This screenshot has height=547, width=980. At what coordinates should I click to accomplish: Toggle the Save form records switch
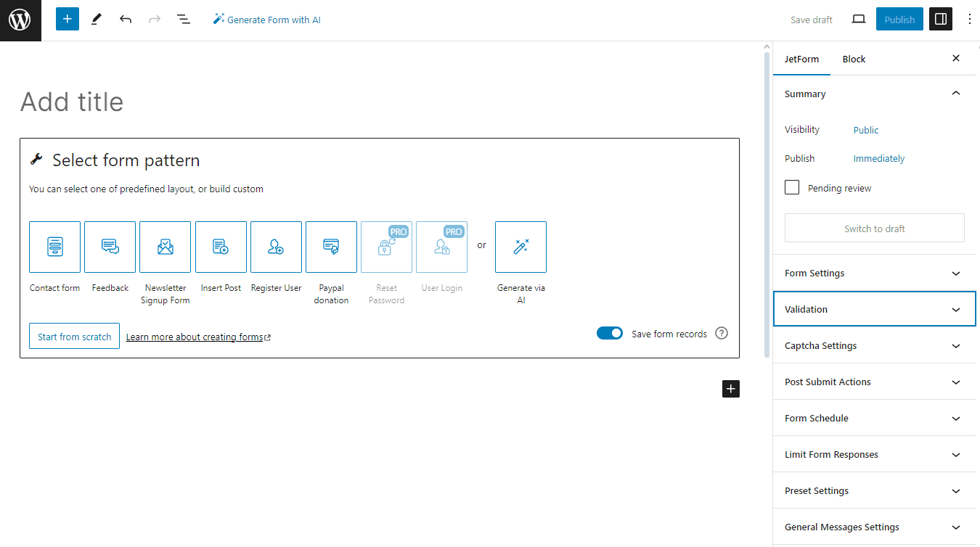(609, 334)
